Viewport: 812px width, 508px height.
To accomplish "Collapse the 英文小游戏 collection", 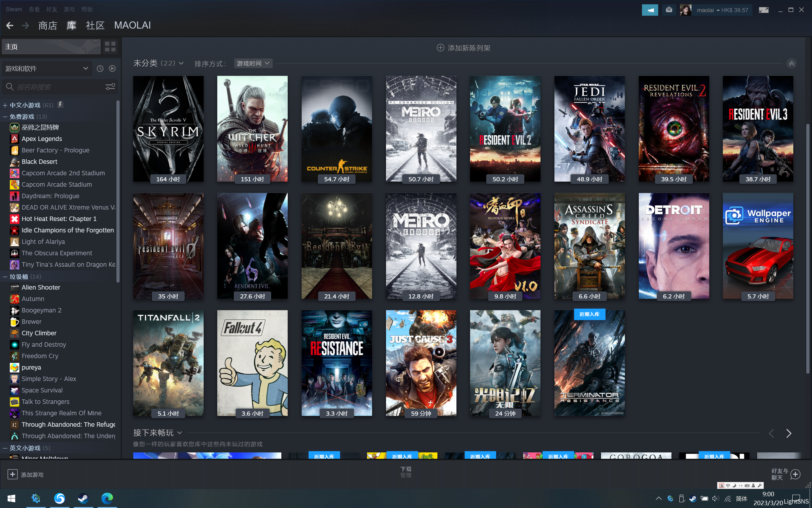I will pos(5,448).
